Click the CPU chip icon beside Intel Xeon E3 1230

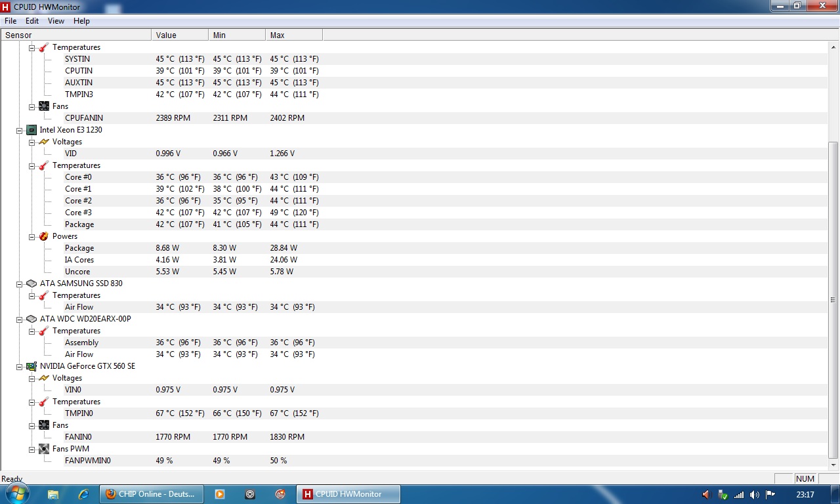(31, 130)
